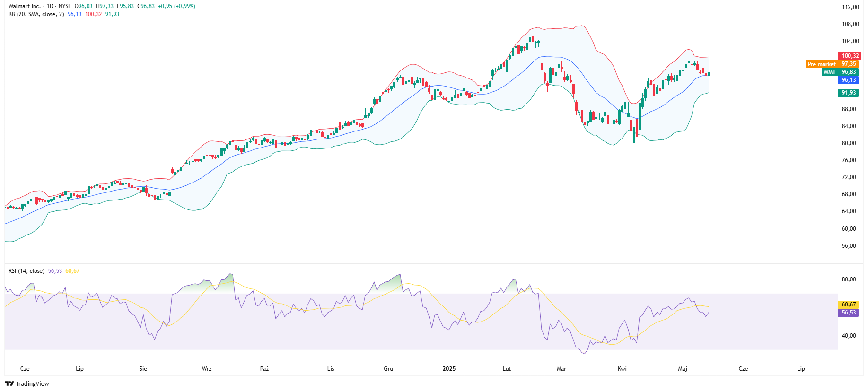Image resolution: width=868 pixels, height=392 pixels.
Task: Click the 88,00 price axis label
Action: click(849, 109)
